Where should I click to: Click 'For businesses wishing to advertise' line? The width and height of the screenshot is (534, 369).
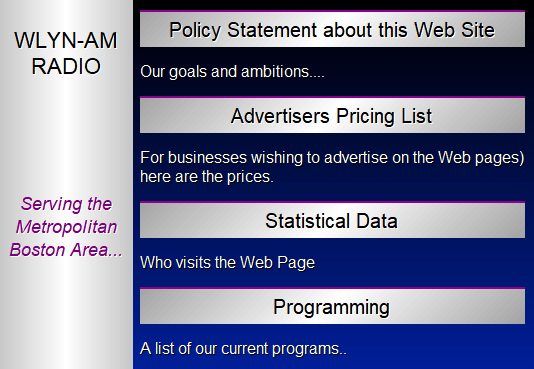pos(332,158)
